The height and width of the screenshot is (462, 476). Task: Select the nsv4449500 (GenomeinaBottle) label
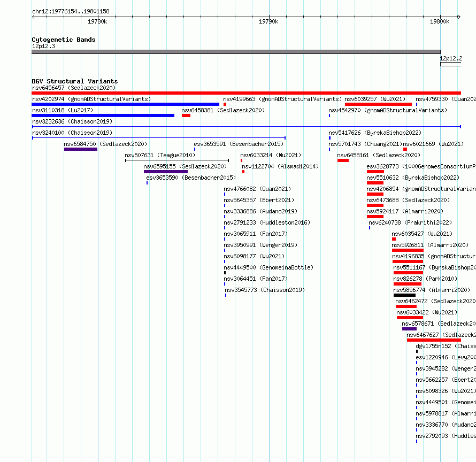[x=268, y=267]
